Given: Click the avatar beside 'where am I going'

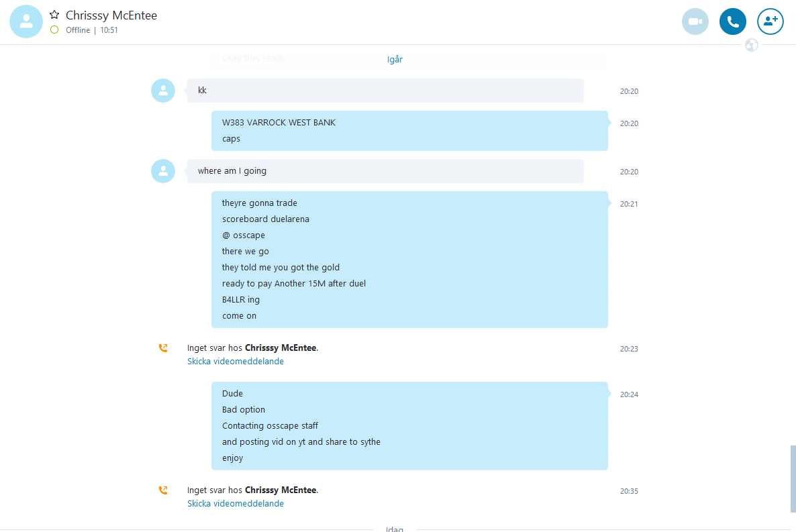Looking at the screenshot, I should pos(163,171).
